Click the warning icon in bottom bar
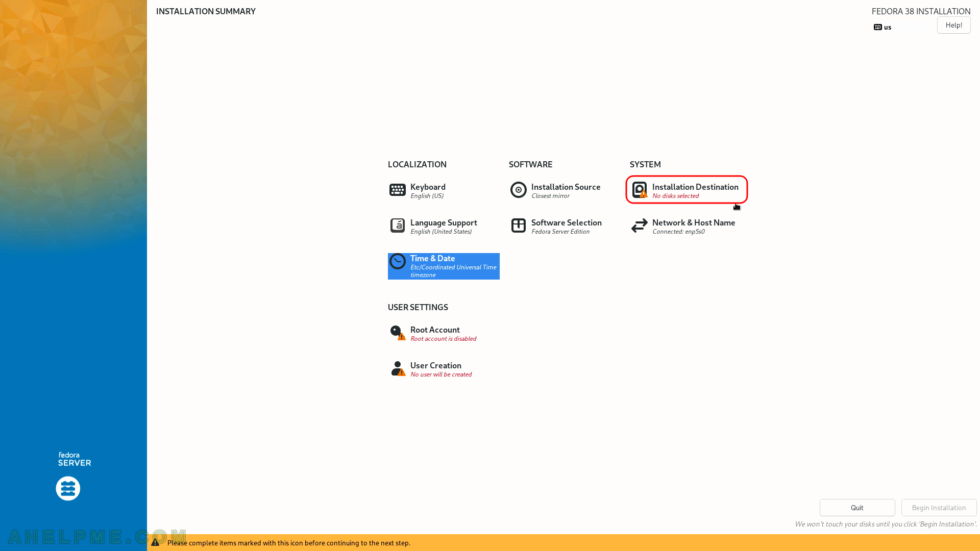The width and height of the screenshot is (980, 551). [155, 542]
